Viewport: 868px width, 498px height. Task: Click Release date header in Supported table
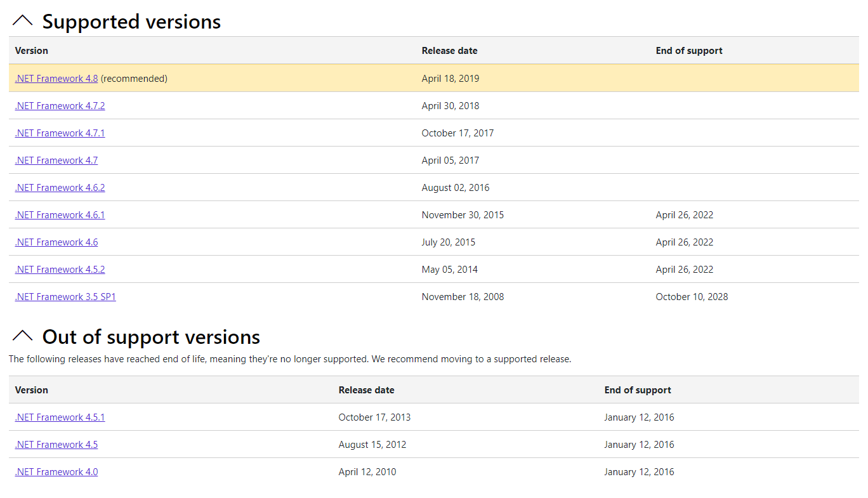tap(449, 51)
